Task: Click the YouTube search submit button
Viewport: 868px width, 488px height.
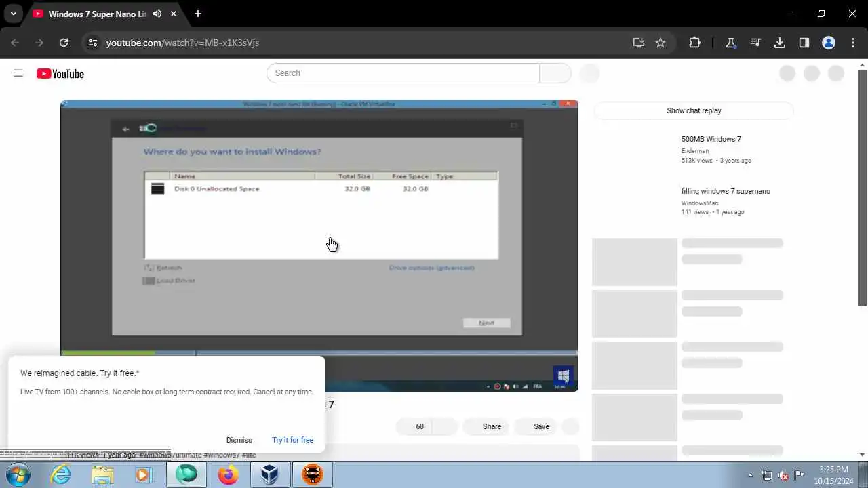Action: [555, 73]
